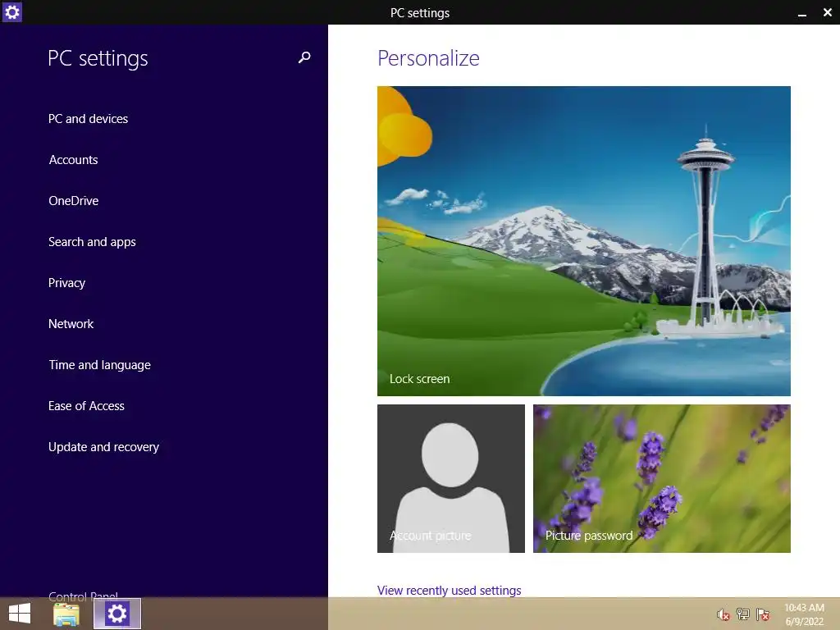Click the search magnifier icon in PC settings
This screenshot has height=630, width=840.
tap(304, 57)
